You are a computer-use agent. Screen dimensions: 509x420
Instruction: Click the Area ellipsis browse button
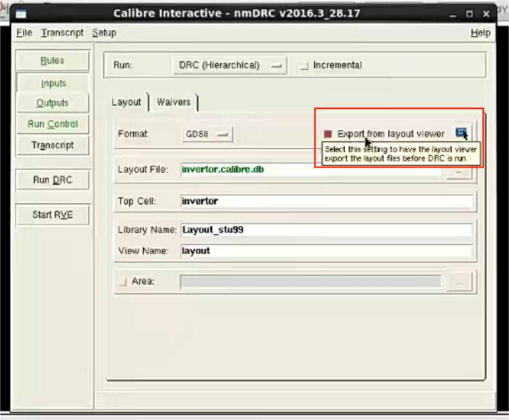coord(459,283)
